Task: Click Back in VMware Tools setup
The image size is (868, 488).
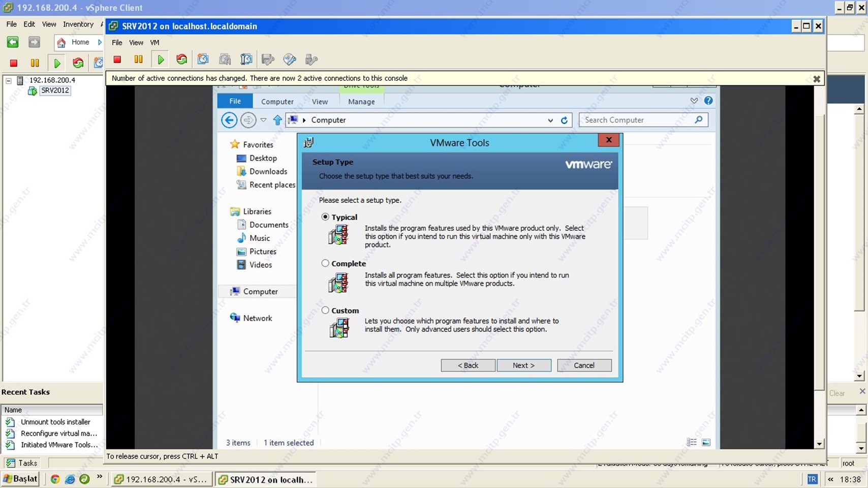Action: (468, 365)
